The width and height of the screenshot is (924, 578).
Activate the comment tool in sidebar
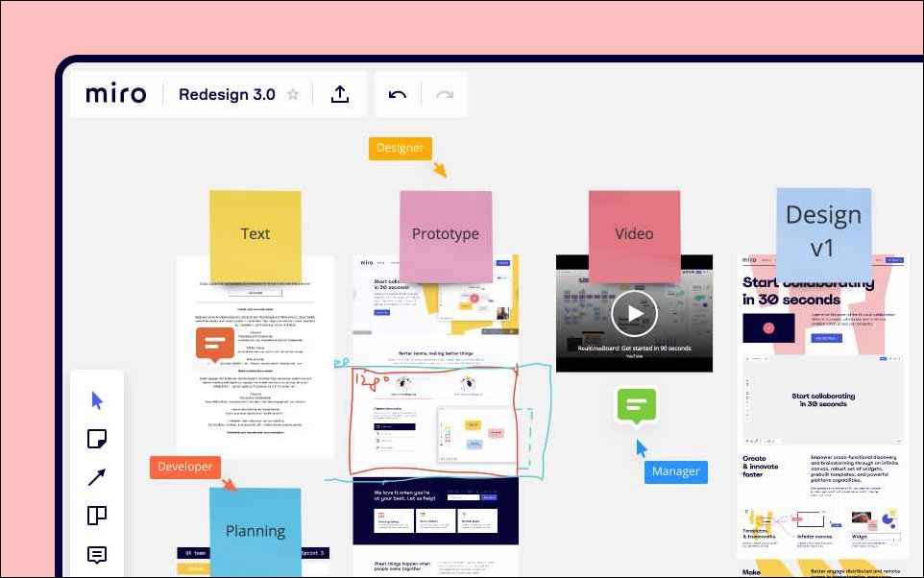point(97,554)
